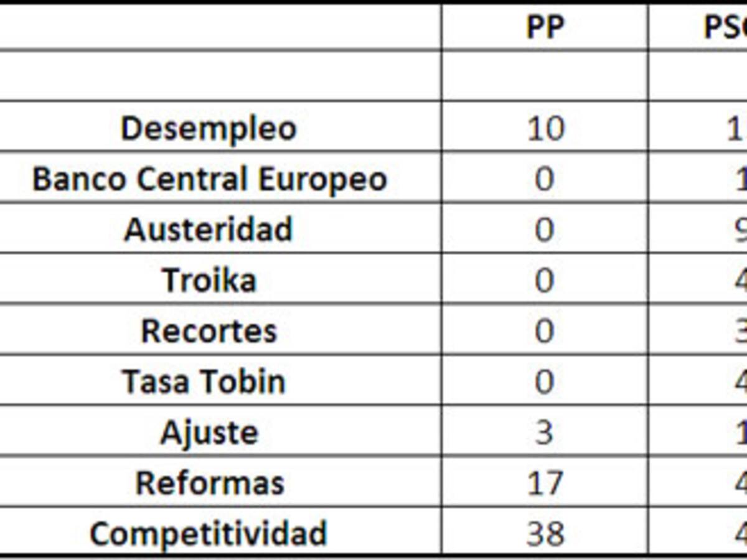Click PP value 10 for Desempleo
The width and height of the screenshot is (747, 560).
tap(545, 129)
